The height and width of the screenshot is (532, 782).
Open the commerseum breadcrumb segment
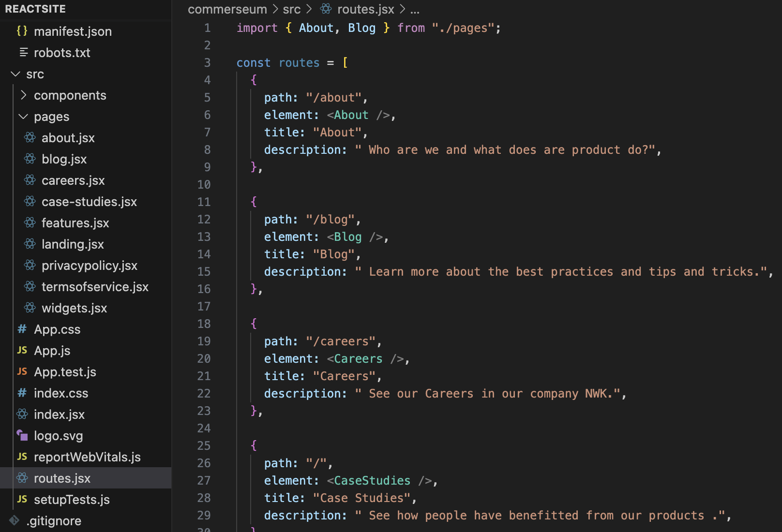pos(227,9)
